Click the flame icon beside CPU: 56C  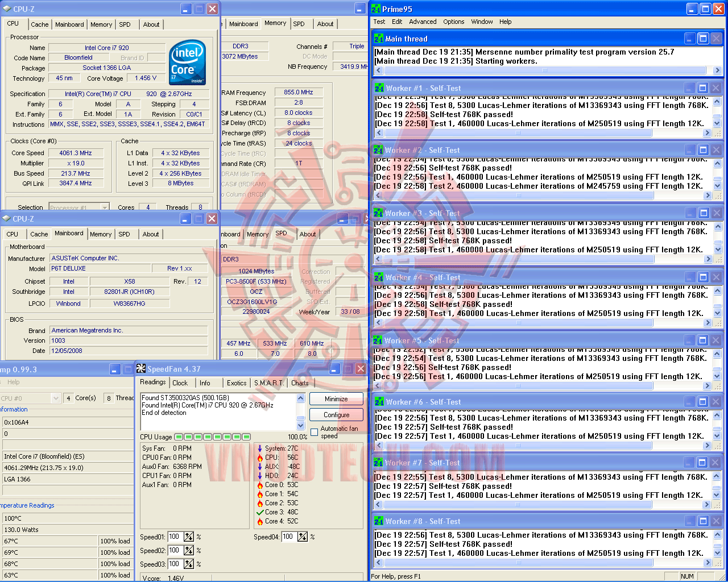coord(260,458)
